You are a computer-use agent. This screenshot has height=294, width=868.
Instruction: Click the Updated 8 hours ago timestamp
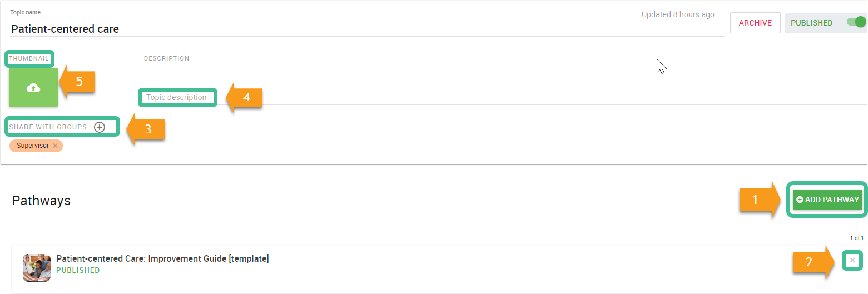click(x=678, y=14)
